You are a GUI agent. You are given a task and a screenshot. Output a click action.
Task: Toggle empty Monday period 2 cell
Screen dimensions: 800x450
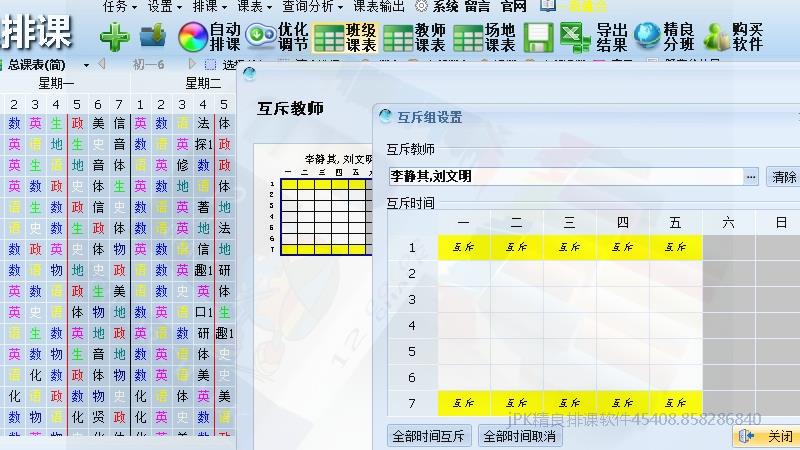(x=463, y=273)
